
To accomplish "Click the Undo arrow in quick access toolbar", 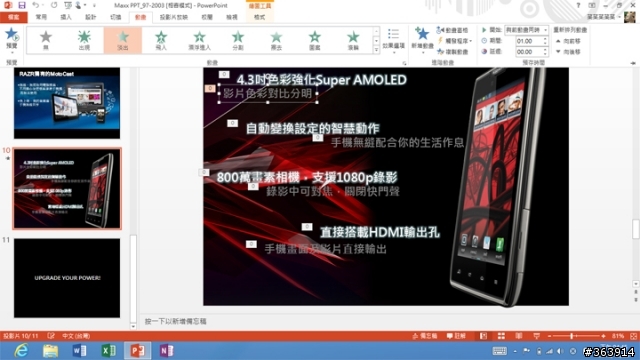I will tap(36, 5).
